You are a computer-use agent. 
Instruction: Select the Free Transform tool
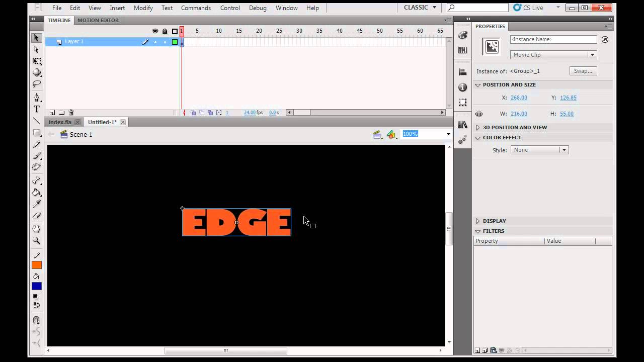point(37,61)
